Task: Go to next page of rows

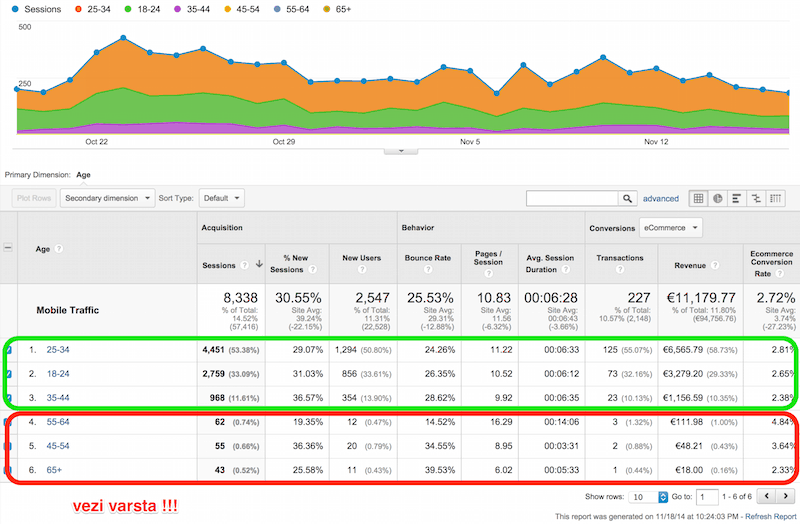Action: coord(786,496)
